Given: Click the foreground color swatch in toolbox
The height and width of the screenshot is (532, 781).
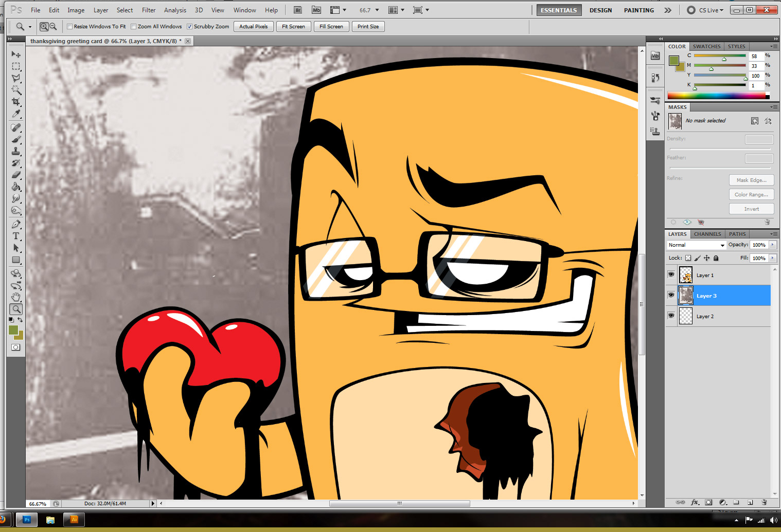Looking at the screenshot, I should pyautogui.click(x=13, y=330).
